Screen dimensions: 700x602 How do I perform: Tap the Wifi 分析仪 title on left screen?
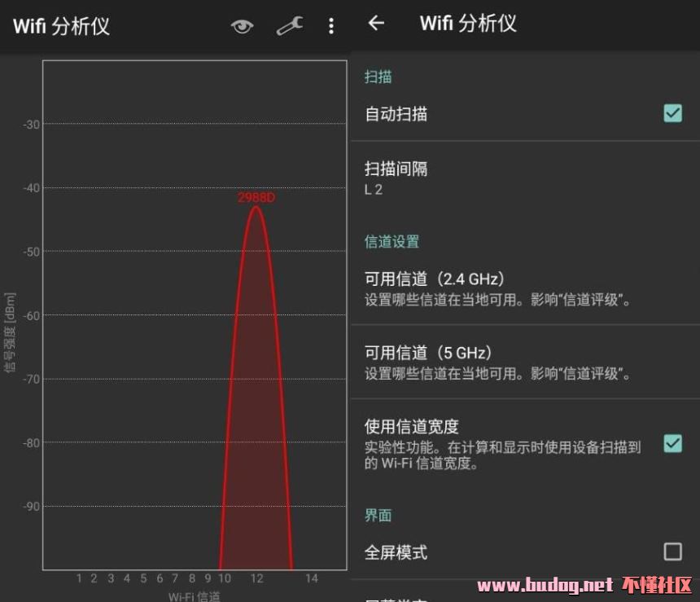pos(61,26)
